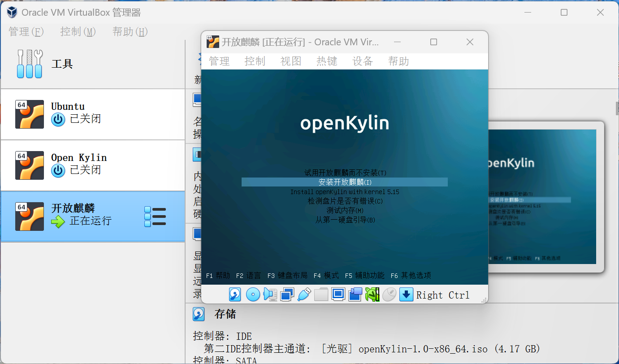
Task: Click the openKylin-1.0-x86_64.iso optical drive entry
Action: click(x=372, y=349)
